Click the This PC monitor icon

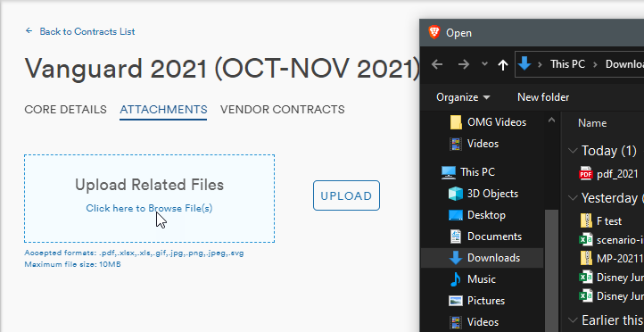tap(449, 172)
